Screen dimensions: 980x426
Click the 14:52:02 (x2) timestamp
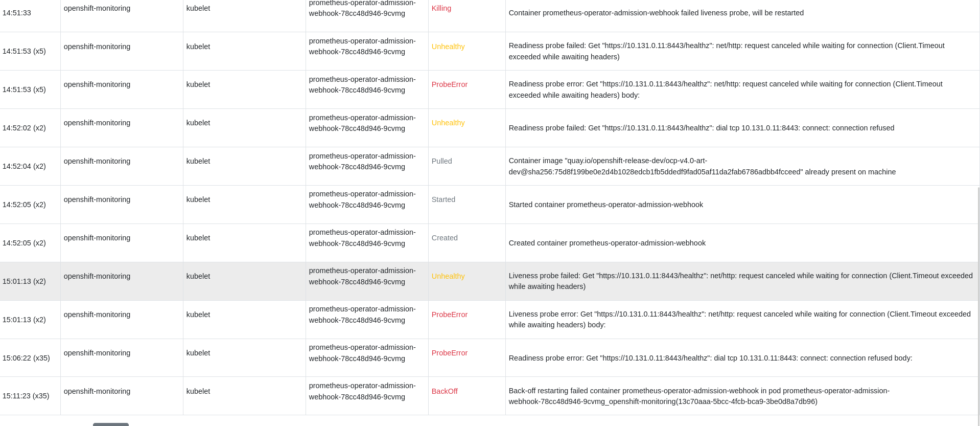(x=24, y=128)
